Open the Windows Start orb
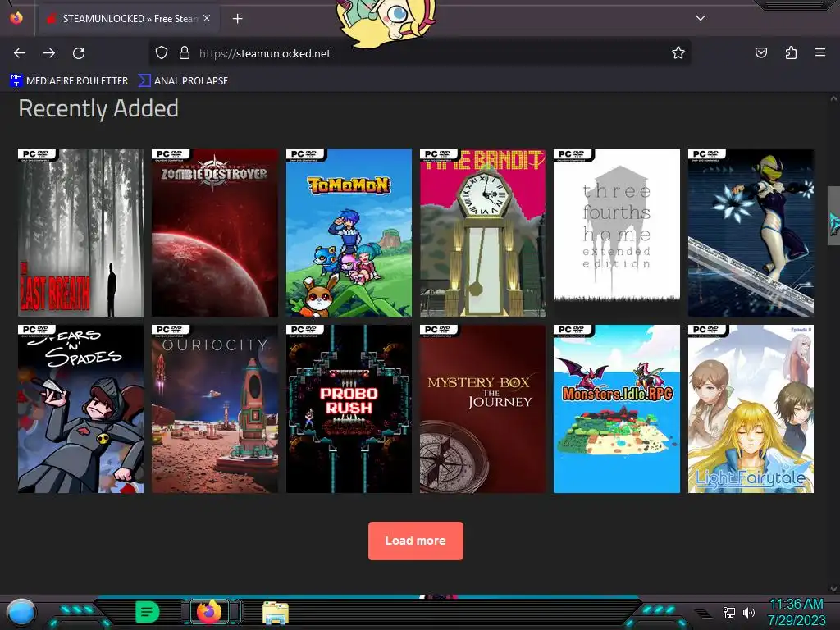Screen dimensions: 840x630 [22, 612]
